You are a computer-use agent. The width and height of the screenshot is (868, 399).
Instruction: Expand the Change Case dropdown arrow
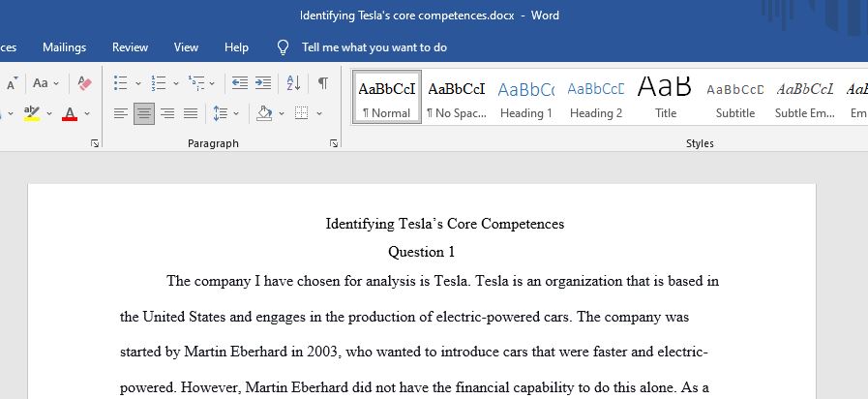click(x=56, y=83)
